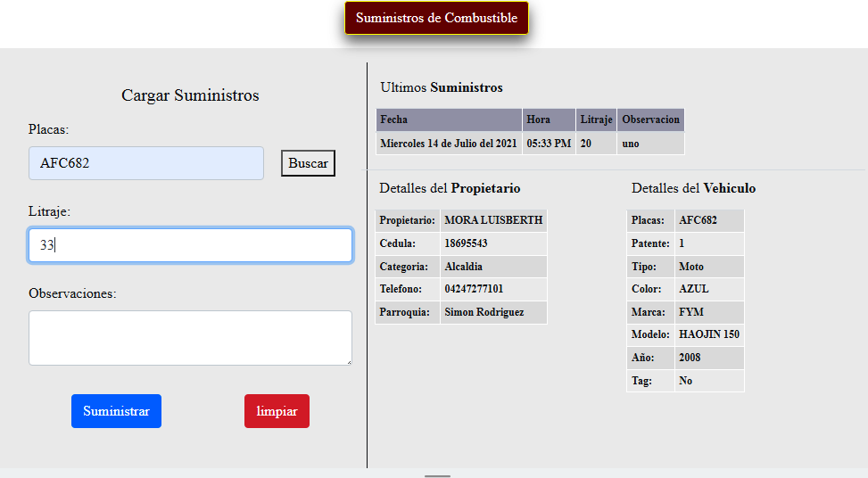The width and height of the screenshot is (868, 478).
Task: Open the Suministros de Combustible header tab
Action: click(x=436, y=18)
